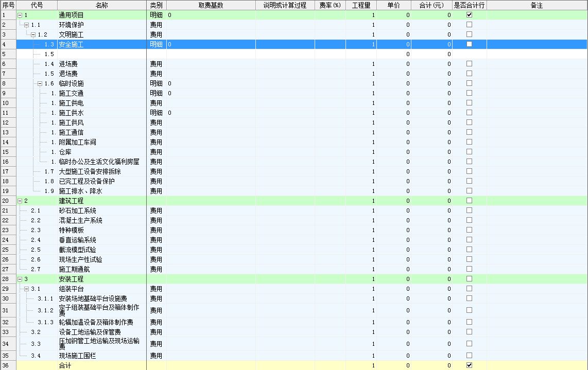Tick the 是否合计行 checkbox for 现场施工围栏
Screen dimensions: 588x370
pos(469,356)
